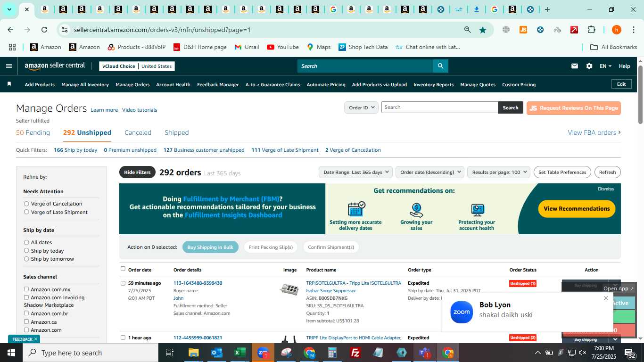The image size is (644, 362).
Task: Open Chrome apps grid in bookmarks bar
Action: (x=12, y=47)
